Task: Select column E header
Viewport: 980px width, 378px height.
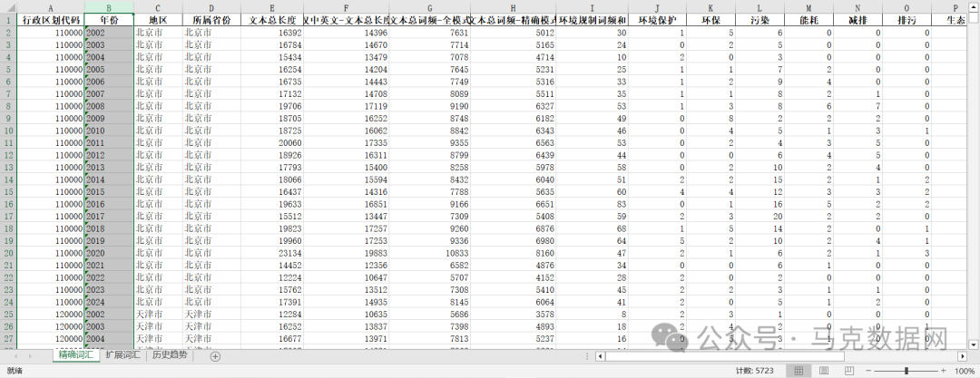Action: tap(272, 7)
